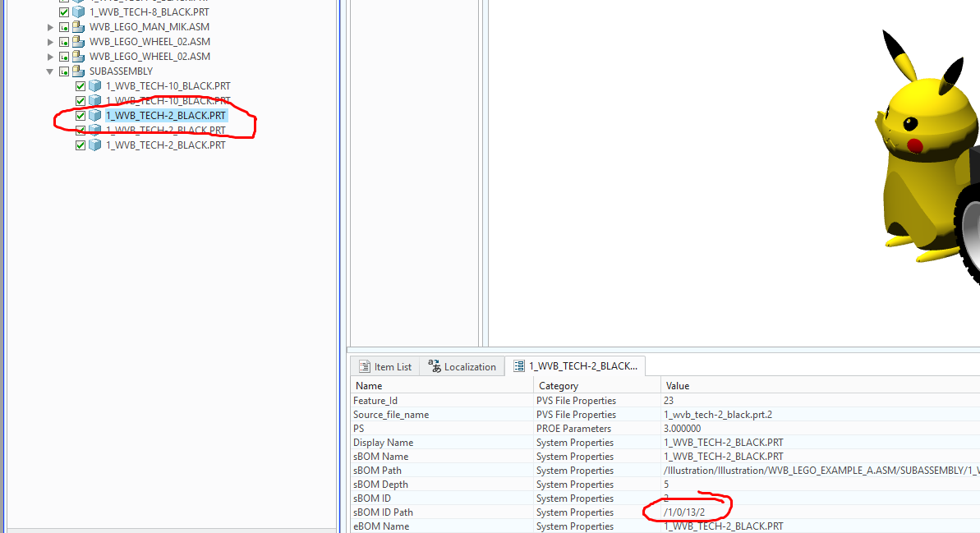Toggle visibility checkbox for SUBASSEMBLY
The width and height of the screenshot is (980, 533).
pos(64,71)
